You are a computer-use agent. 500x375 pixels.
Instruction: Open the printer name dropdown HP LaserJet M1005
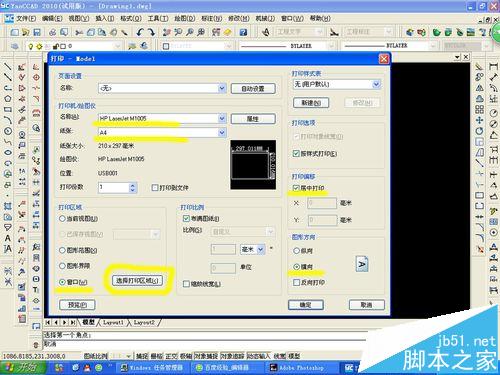pyautogui.click(x=162, y=118)
